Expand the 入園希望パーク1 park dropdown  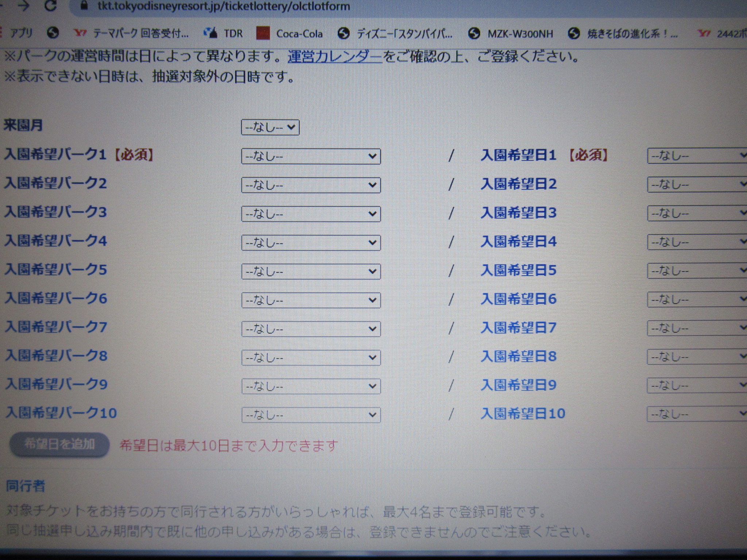coord(311,156)
